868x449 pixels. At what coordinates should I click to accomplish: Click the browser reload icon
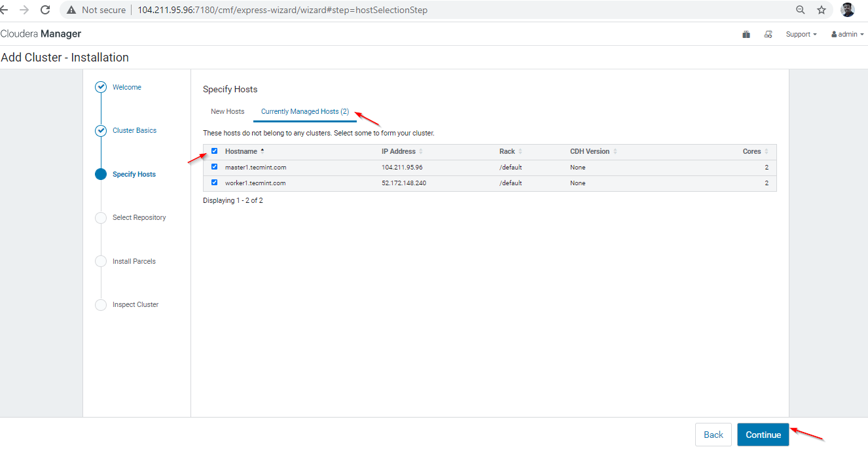point(45,10)
